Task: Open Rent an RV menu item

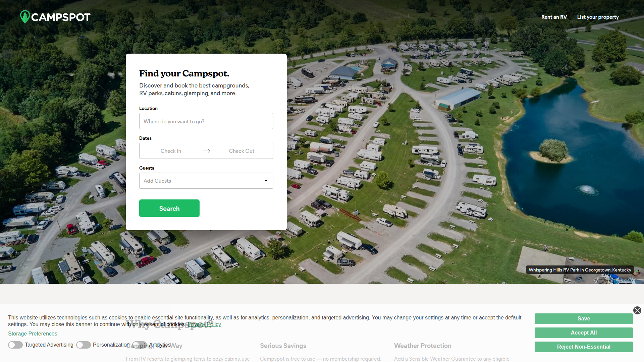Action: coord(554,17)
